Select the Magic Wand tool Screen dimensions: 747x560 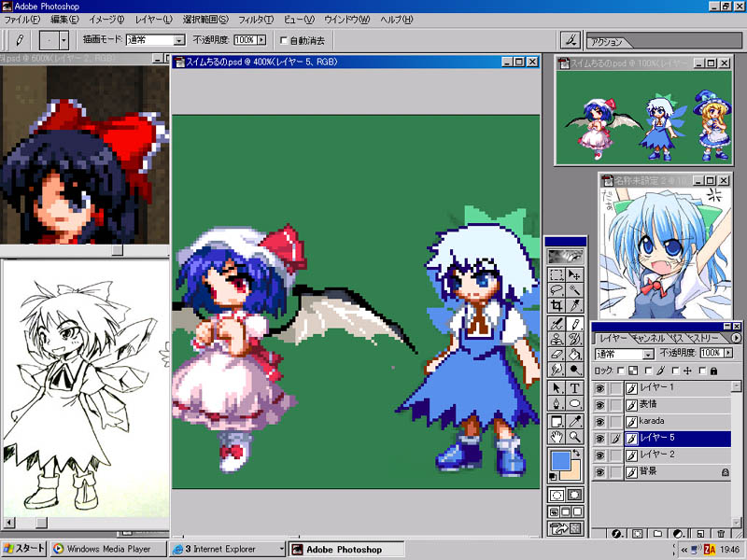pyautogui.click(x=574, y=290)
